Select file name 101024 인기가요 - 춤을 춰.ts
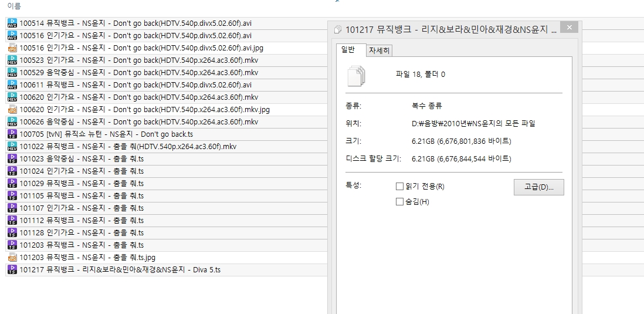The height and width of the screenshot is (314, 644). click(82, 171)
